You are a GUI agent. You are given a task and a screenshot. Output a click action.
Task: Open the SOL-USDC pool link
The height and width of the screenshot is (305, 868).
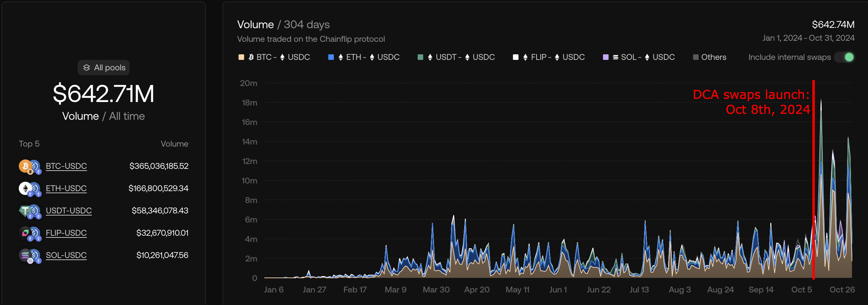click(66, 255)
